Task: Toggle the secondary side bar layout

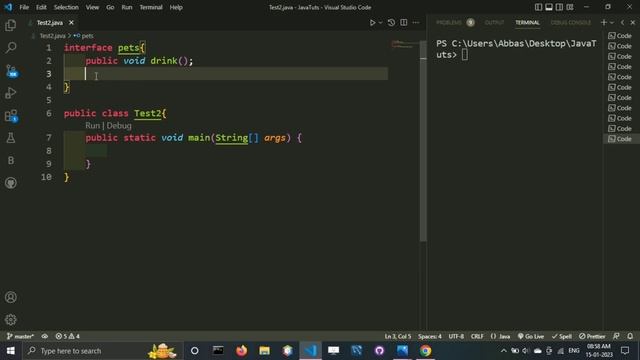Action: [559, 7]
